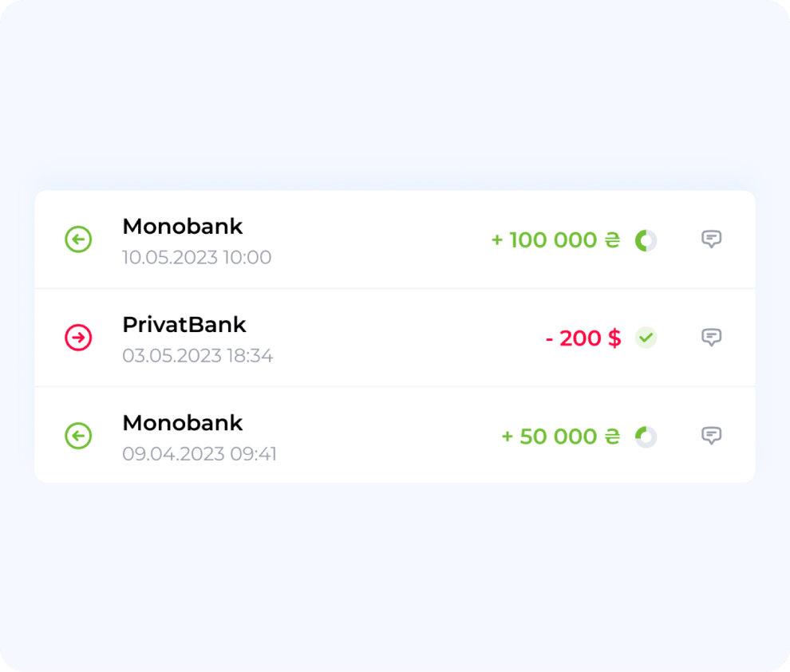The image size is (790, 672).
Task: Click the progress pie next to +100 000 ₴
Action: 646,240
